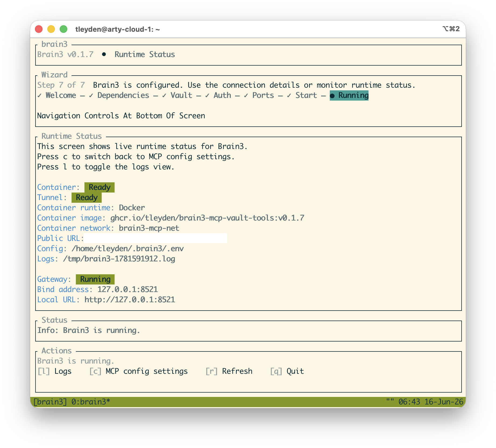Image resolution: width=496 pixels, height=448 pixels.
Task: Click the Gateway Running status badge
Action: [x=95, y=279]
